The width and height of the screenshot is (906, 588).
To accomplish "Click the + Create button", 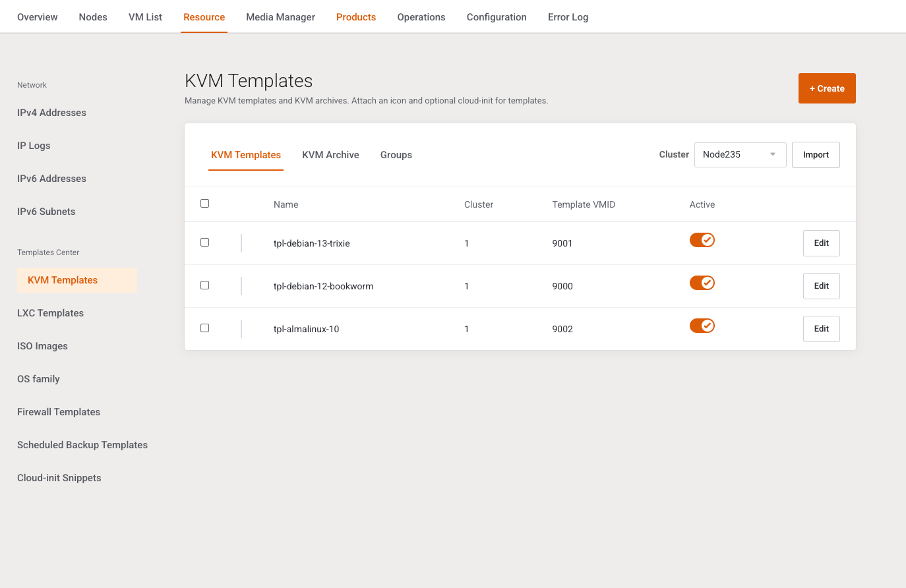I will (x=827, y=88).
